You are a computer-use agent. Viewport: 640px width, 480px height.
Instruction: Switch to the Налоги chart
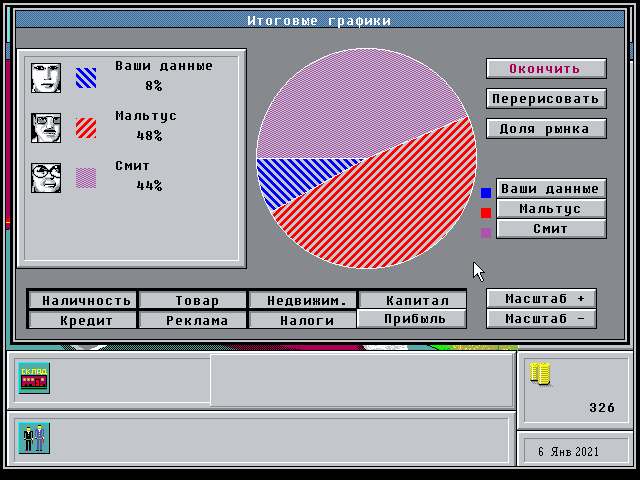(x=302, y=320)
